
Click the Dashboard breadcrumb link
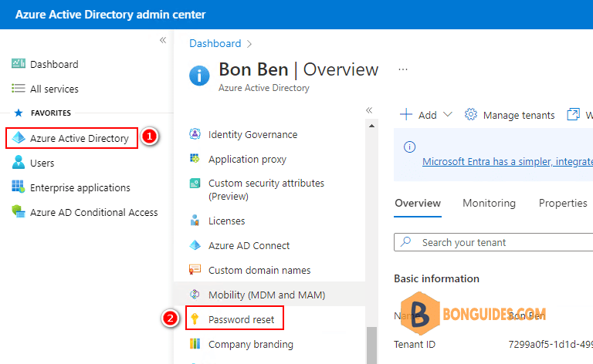215,43
